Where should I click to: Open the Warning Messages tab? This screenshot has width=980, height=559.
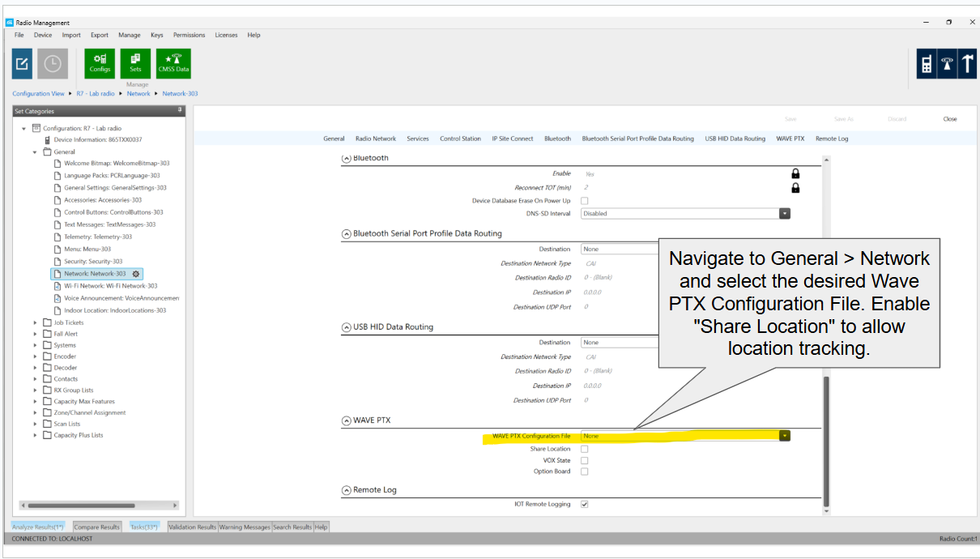pyautogui.click(x=245, y=527)
